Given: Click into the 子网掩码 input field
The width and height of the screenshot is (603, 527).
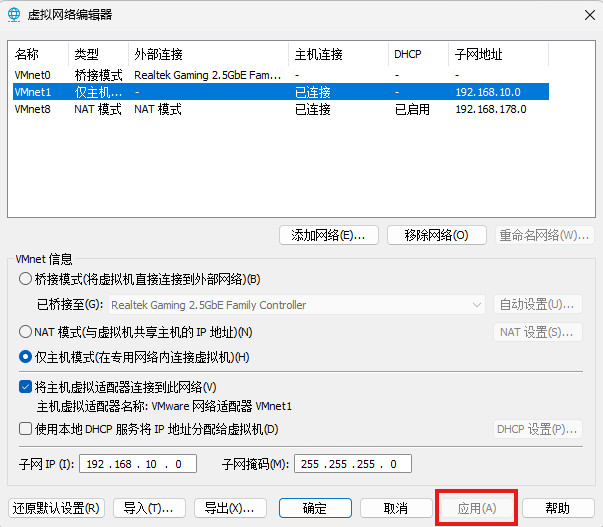Looking at the screenshot, I should pos(352,464).
